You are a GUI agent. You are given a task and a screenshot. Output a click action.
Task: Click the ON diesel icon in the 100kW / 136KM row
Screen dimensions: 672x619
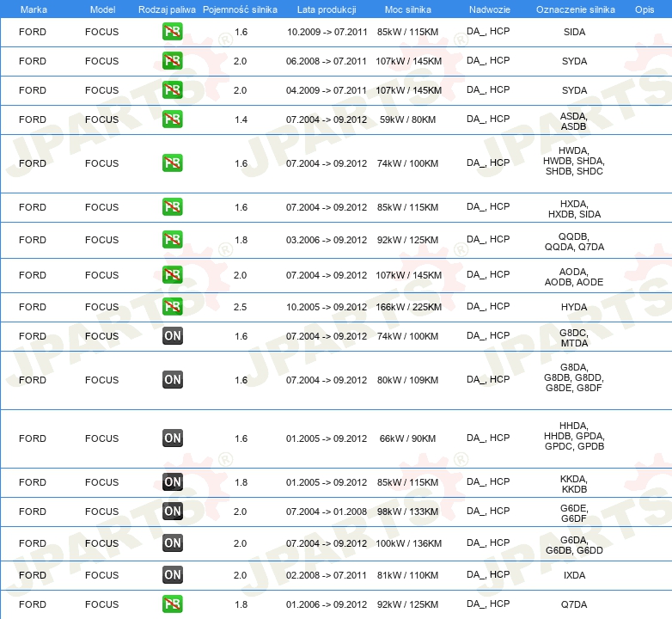(x=172, y=542)
